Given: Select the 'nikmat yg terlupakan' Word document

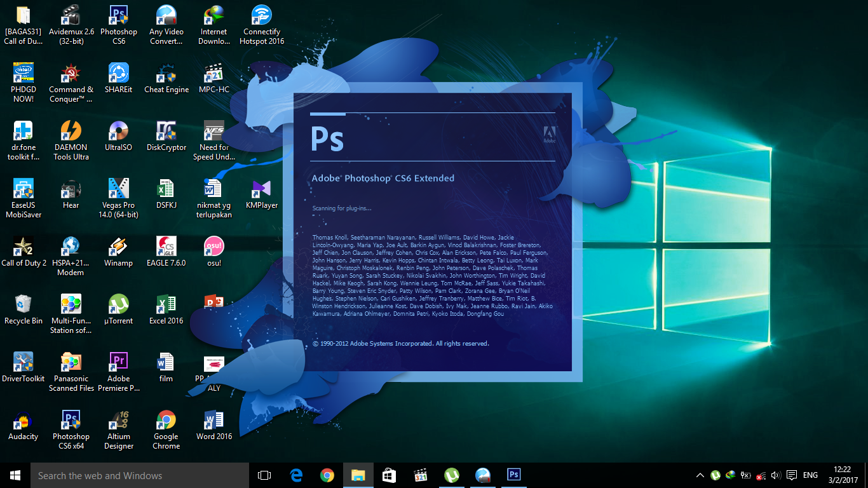Looking at the screenshot, I should pyautogui.click(x=214, y=199).
